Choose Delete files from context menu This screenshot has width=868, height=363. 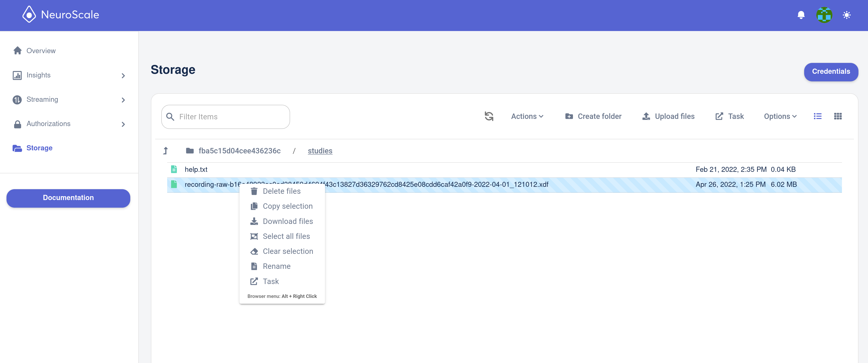click(x=282, y=191)
